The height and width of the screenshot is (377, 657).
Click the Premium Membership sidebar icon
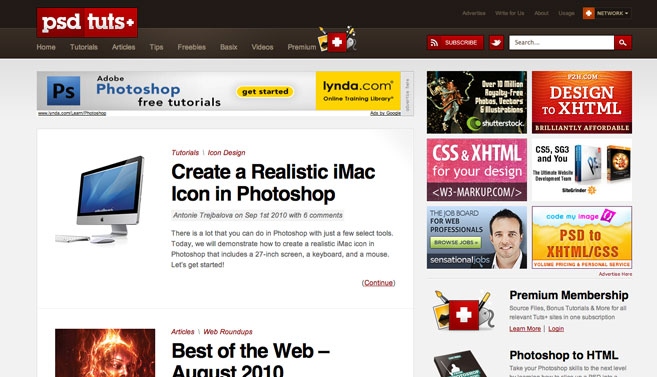tap(462, 311)
